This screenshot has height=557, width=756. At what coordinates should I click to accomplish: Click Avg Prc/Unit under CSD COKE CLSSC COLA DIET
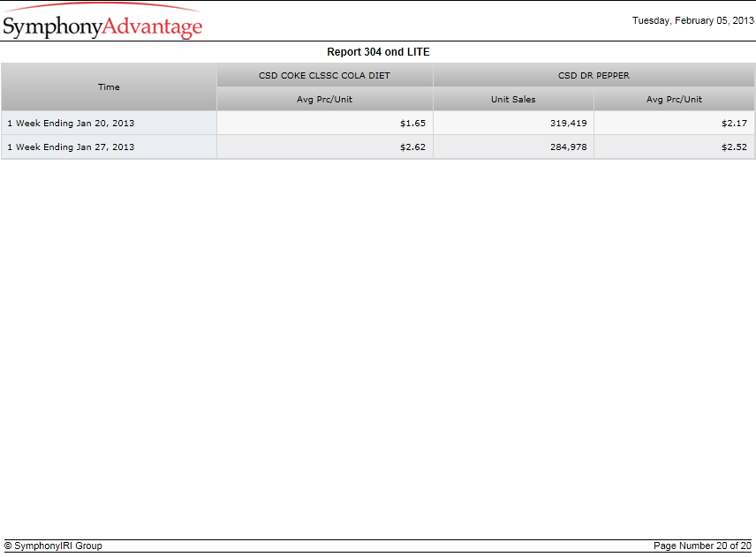coord(324,99)
